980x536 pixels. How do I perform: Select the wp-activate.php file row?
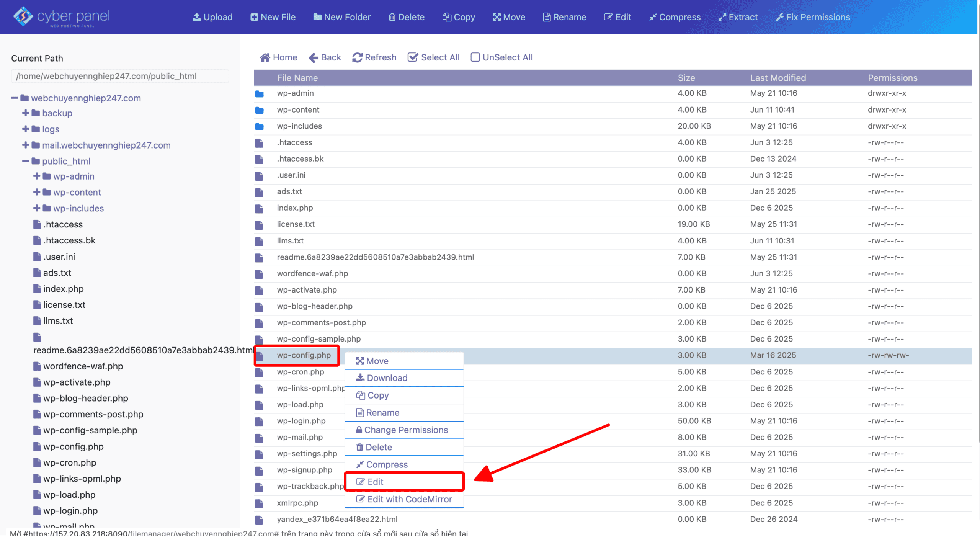click(612, 290)
